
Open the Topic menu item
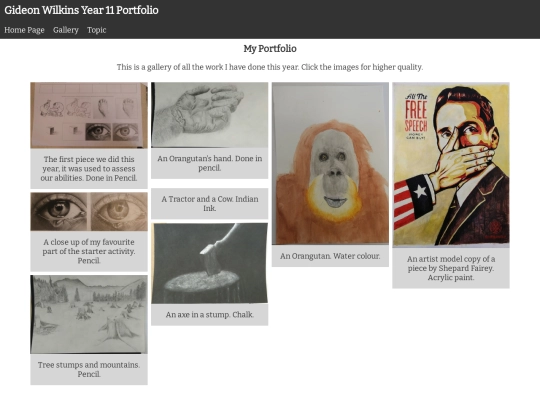pos(96,30)
